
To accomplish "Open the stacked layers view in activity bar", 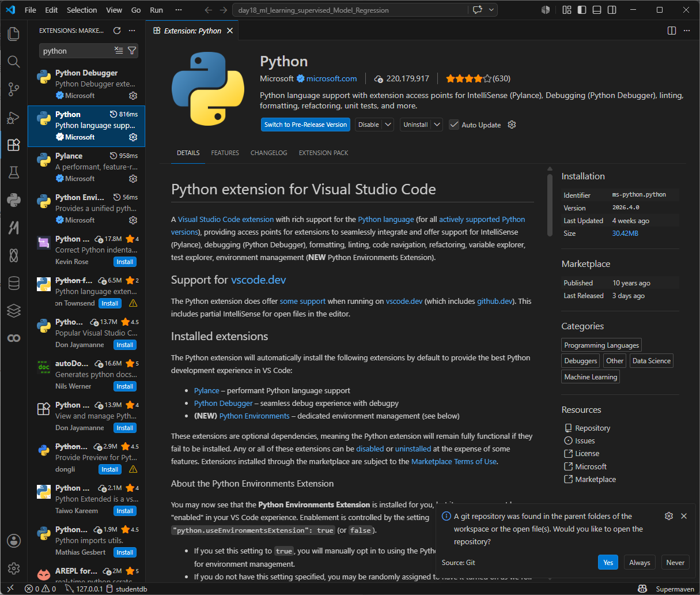I will [14, 310].
